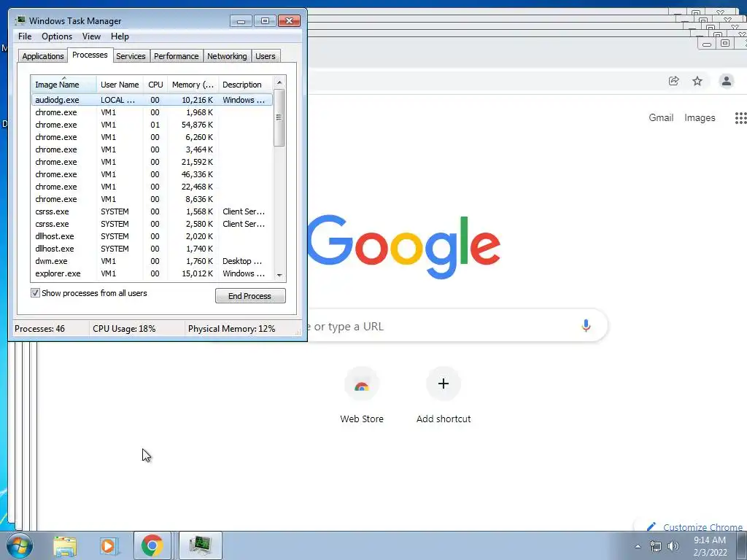747x560 pixels.
Task: Switch to the Services tab
Action: point(131,56)
